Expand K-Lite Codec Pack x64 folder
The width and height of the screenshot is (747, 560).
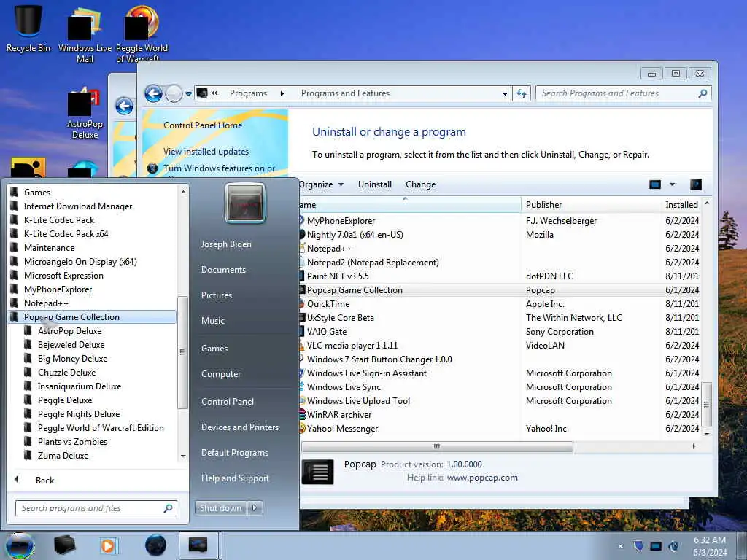[93, 234]
